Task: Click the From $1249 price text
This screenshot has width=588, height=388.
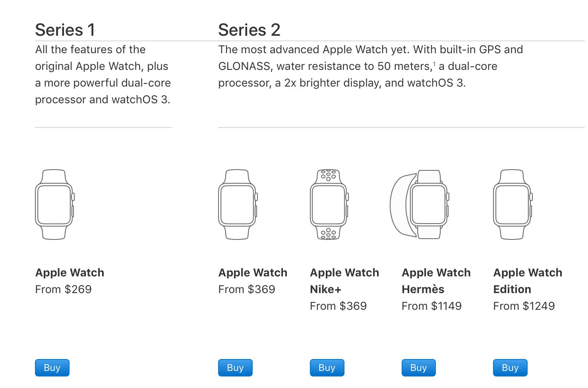Action: 524,306
